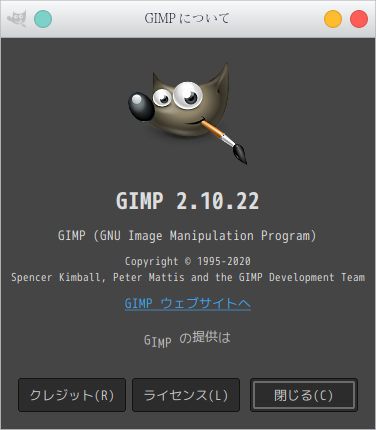Screen dimensions: 376x430
Task: Click the GNU Image Manipulation Program description
Action: (x=187, y=236)
